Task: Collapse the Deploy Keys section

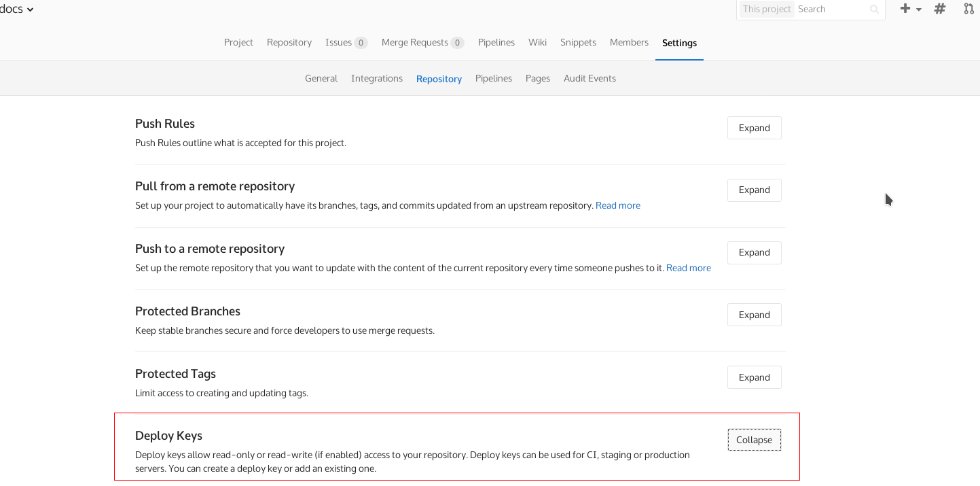Action: (754, 440)
